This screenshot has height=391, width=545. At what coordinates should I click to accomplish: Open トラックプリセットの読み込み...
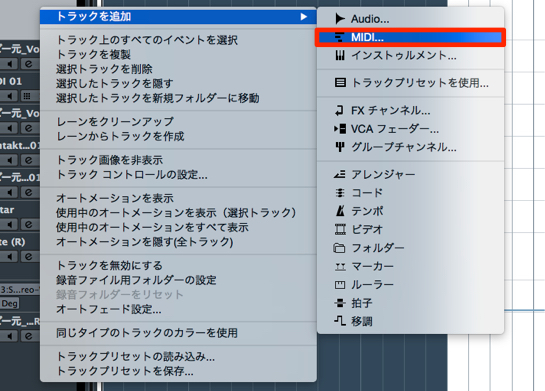click(178, 357)
